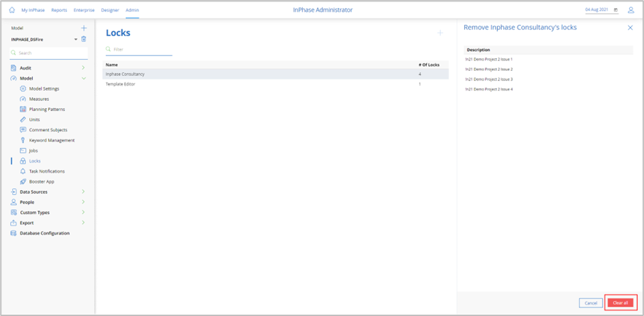Click the Booster App rocket icon
Image resolution: width=644 pixels, height=316 pixels.
(23, 181)
